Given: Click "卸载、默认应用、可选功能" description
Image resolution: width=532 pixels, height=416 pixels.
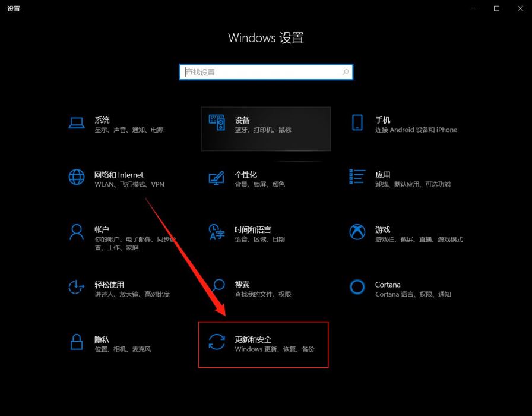Looking at the screenshot, I should pos(413,184).
